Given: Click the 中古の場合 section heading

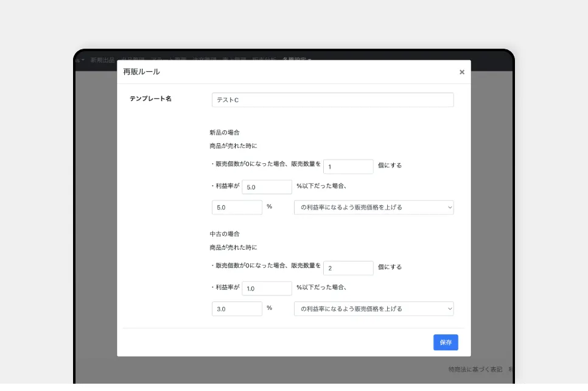Looking at the screenshot, I should point(225,234).
